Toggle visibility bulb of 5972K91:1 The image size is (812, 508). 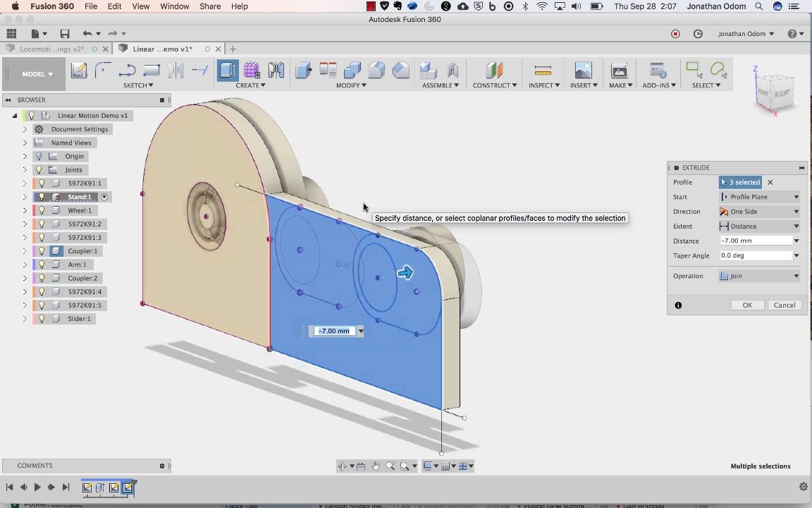tap(42, 183)
